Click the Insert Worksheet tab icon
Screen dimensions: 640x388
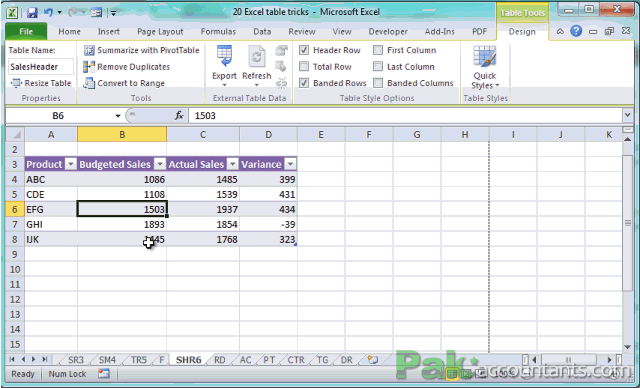[x=372, y=360]
